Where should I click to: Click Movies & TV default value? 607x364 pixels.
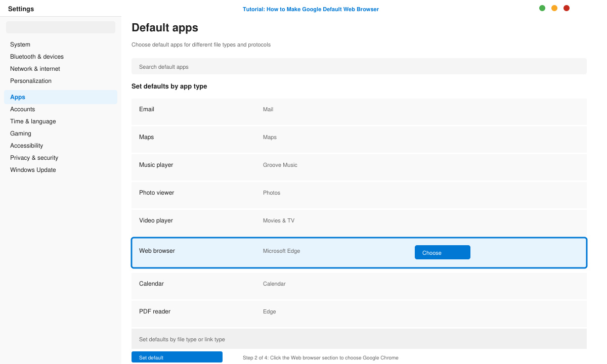pos(279,220)
